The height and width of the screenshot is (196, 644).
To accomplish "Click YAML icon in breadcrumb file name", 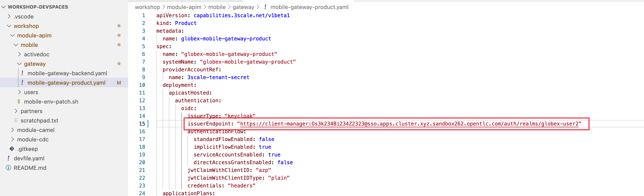I will pyautogui.click(x=265, y=7).
